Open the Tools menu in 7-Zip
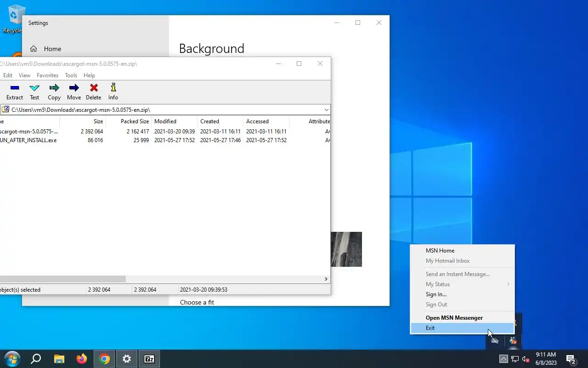588x368 pixels. [71, 75]
